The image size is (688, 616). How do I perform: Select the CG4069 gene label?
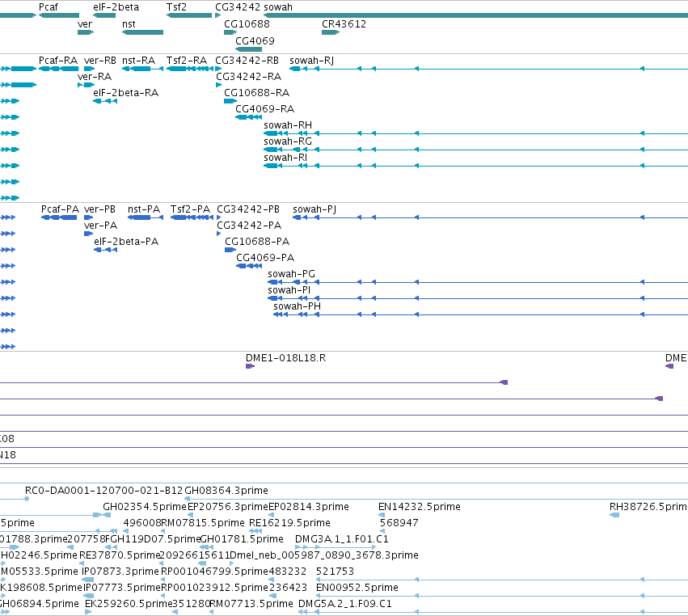click(255, 40)
